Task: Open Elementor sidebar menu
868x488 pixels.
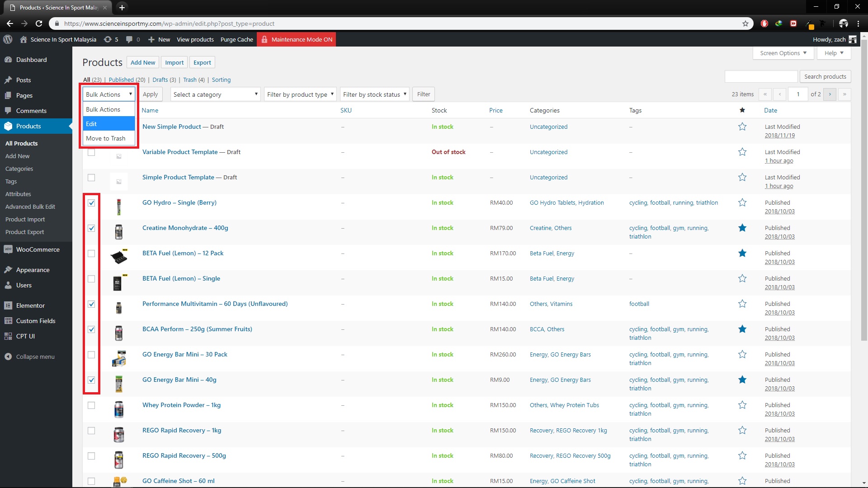Action: click(36, 305)
